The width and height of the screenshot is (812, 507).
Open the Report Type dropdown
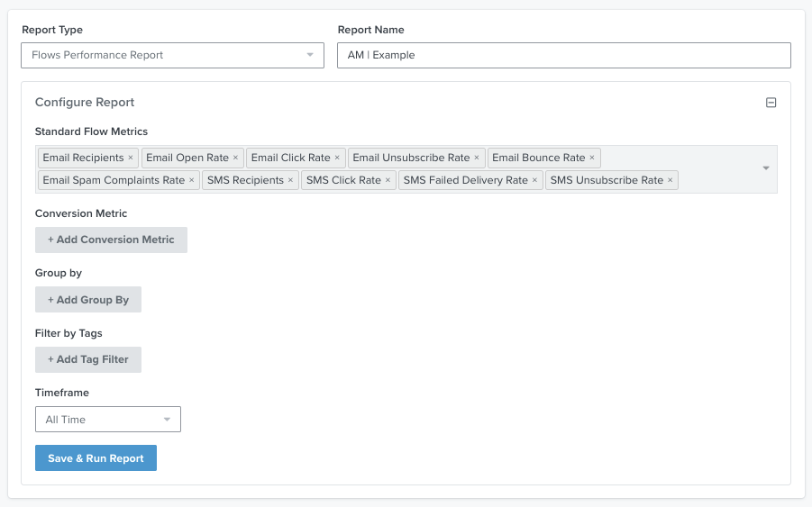pos(172,55)
